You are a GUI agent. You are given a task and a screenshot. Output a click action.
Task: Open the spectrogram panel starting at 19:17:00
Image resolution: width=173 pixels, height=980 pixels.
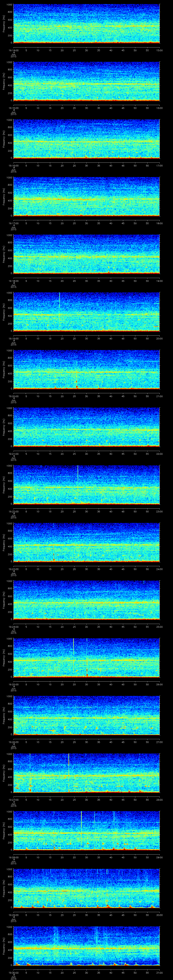pyautogui.click(x=86, y=196)
